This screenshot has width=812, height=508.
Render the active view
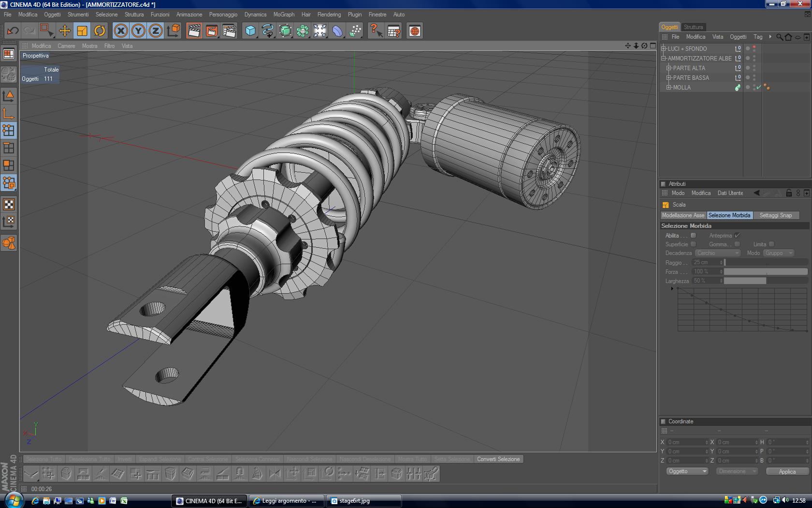(x=194, y=31)
